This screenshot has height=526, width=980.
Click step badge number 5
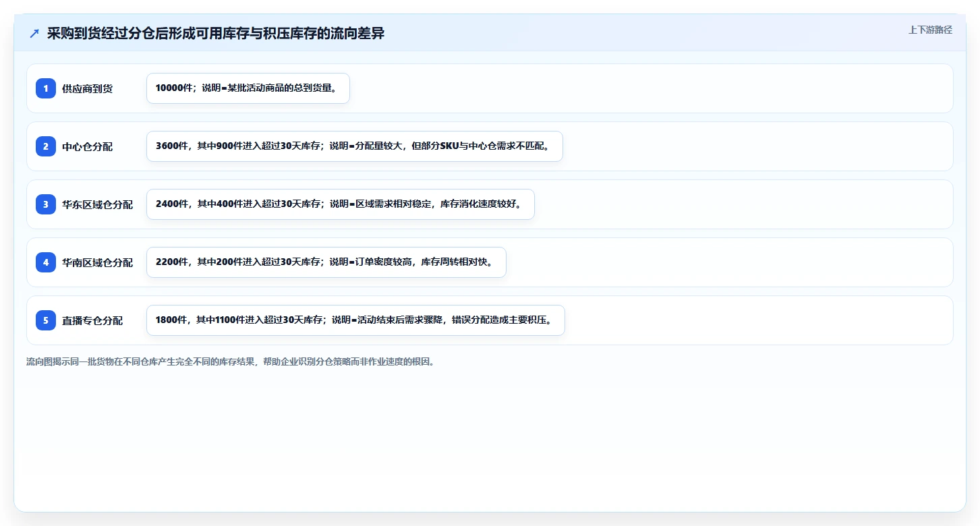(46, 320)
